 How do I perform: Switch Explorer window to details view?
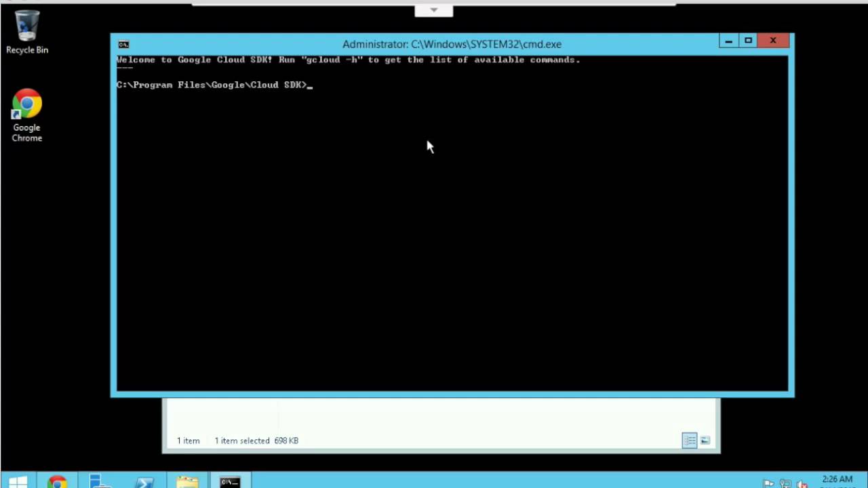[x=690, y=441]
